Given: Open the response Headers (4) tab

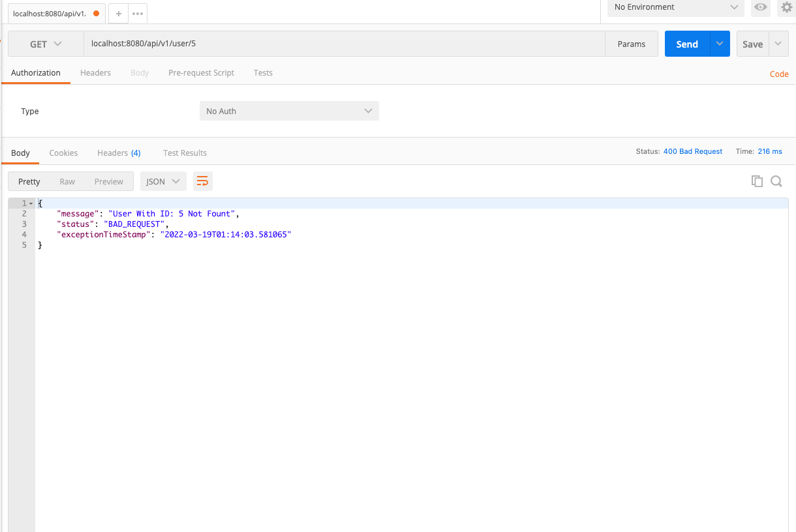Looking at the screenshot, I should click(x=119, y=153).
